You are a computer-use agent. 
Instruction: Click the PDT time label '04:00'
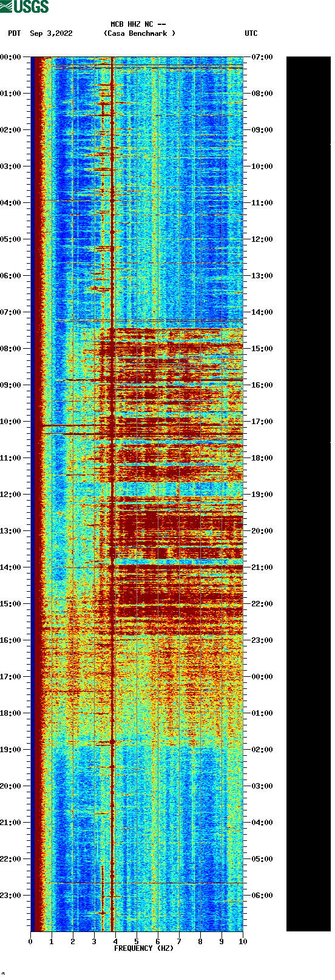coord(11,203)
